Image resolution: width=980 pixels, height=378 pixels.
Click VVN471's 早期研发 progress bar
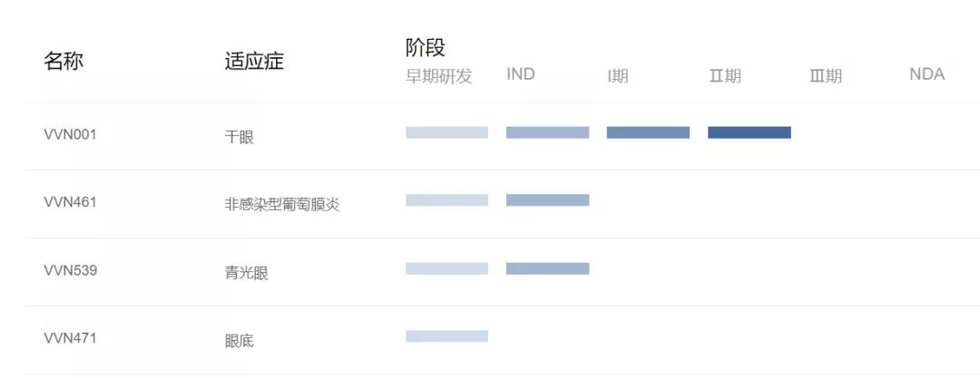click(446, 336)
